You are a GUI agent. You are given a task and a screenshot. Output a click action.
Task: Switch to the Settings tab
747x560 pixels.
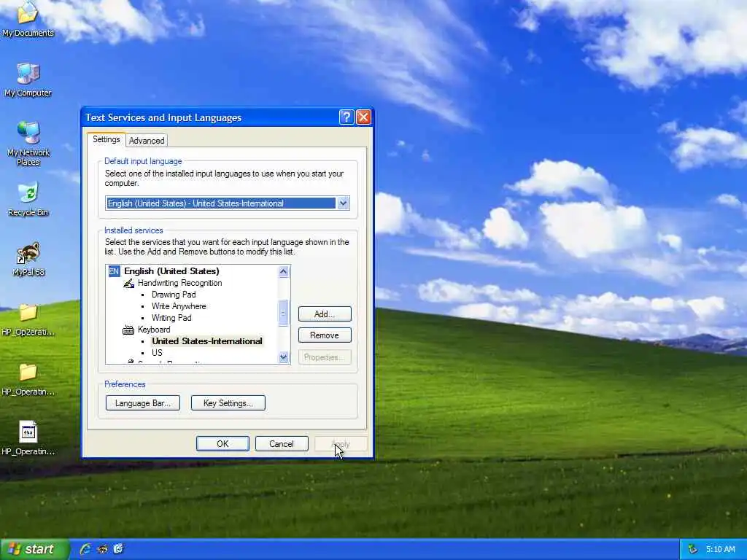[107, 139]
